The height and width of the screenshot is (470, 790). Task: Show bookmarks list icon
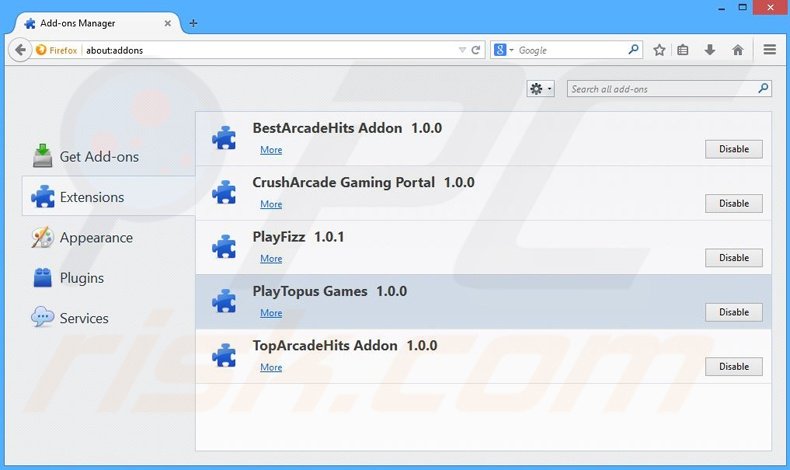(683, 50)
